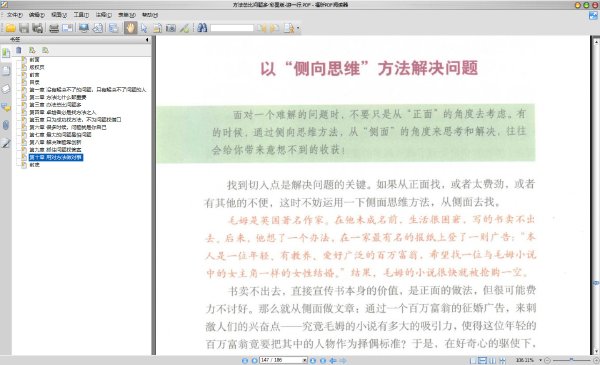Viewport: 600px width, 365px height.
Task: Click the printer icon in toolbar
Action: (x=54, y=28)
